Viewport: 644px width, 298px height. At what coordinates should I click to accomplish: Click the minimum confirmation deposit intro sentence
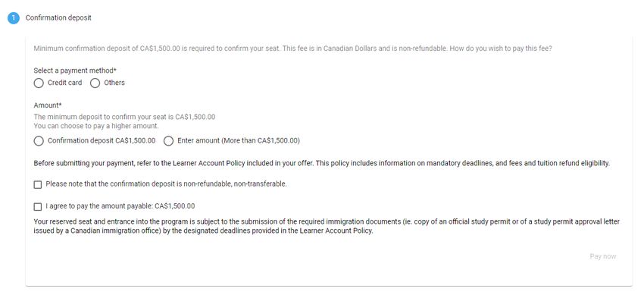[x=293, y=49]
